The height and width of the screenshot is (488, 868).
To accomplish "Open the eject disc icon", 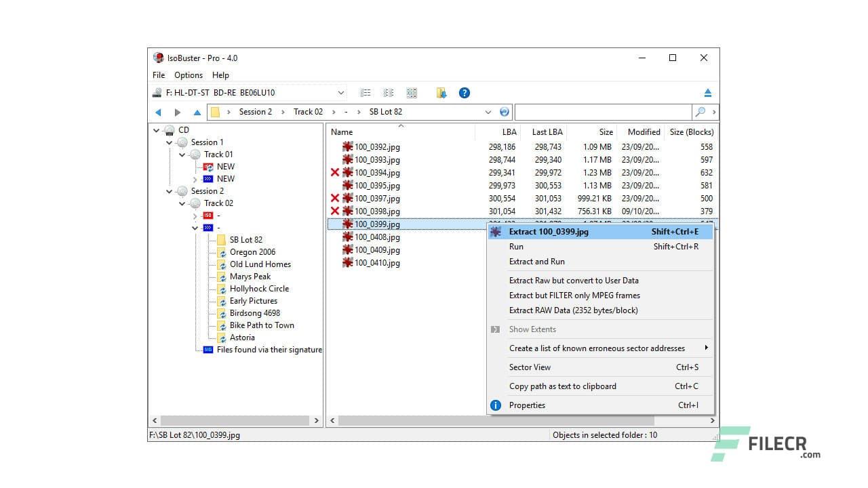I will click(709, 92).
